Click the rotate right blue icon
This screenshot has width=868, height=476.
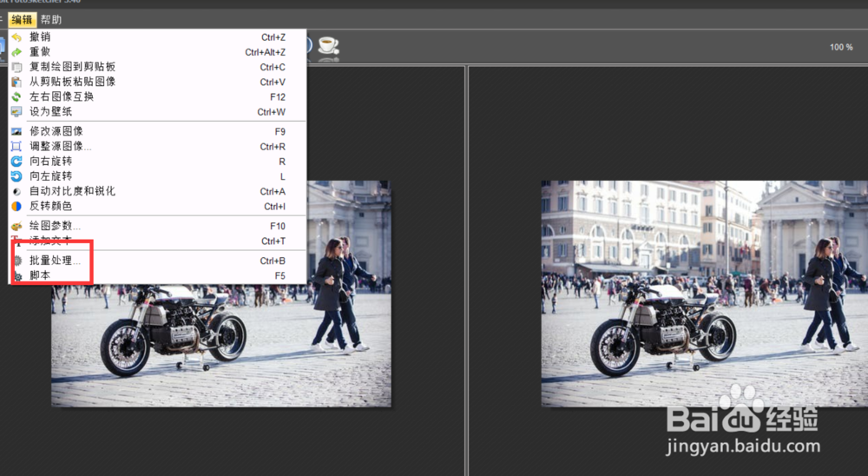click(x=16, y=162)
